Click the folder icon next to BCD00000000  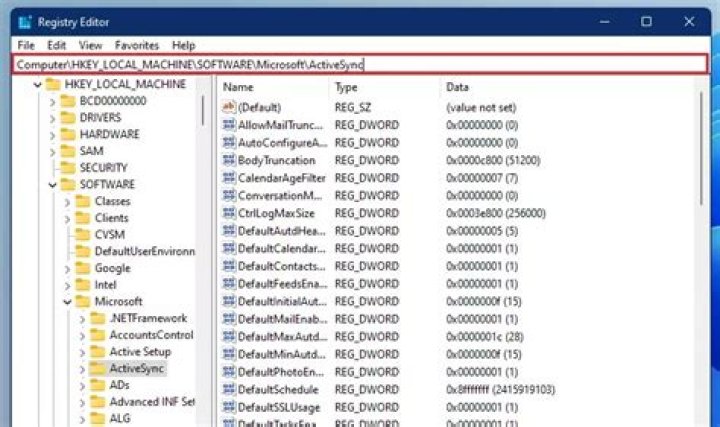[68, 101]
